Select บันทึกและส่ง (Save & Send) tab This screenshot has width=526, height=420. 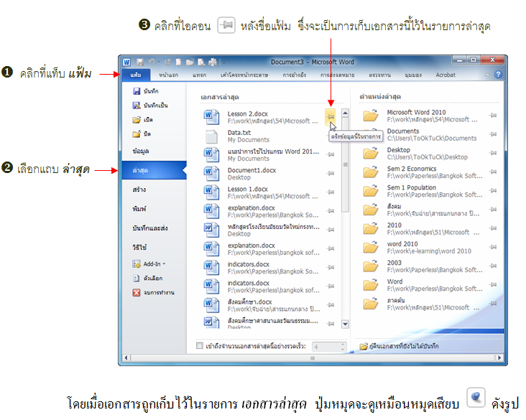tap(149, 228)
